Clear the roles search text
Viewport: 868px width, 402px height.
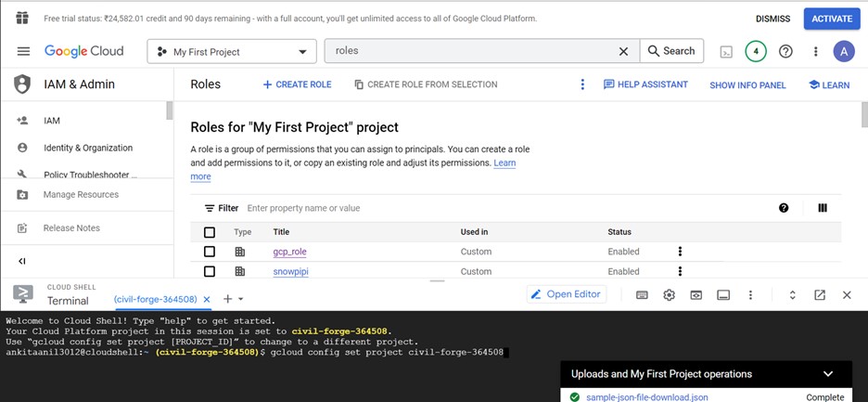(x=623, y=52)
